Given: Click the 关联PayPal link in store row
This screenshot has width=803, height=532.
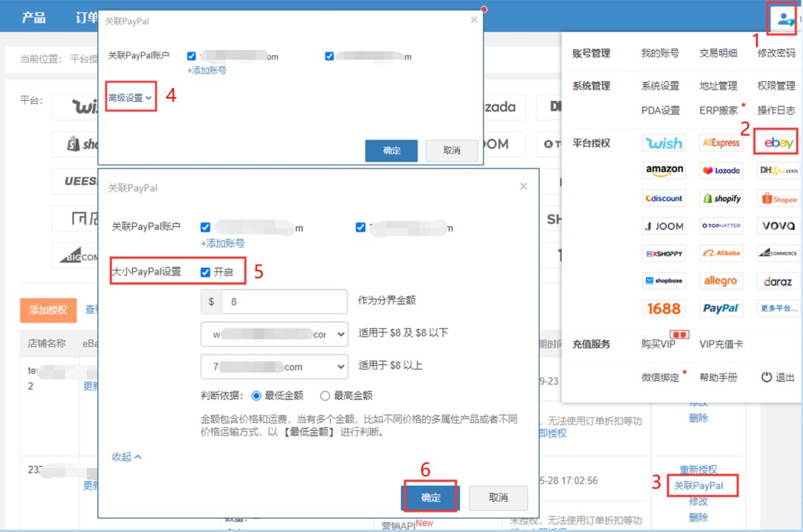Looking at the screenshot, I should pyautogui.click(x=698, y=486).
